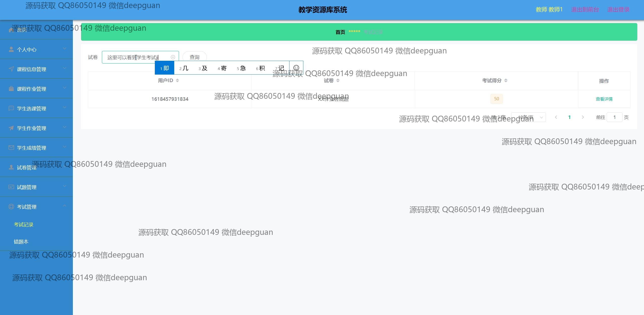Open the 考试管理 target icon
This screenshot has height=315, width=644.
click(11, 207)
